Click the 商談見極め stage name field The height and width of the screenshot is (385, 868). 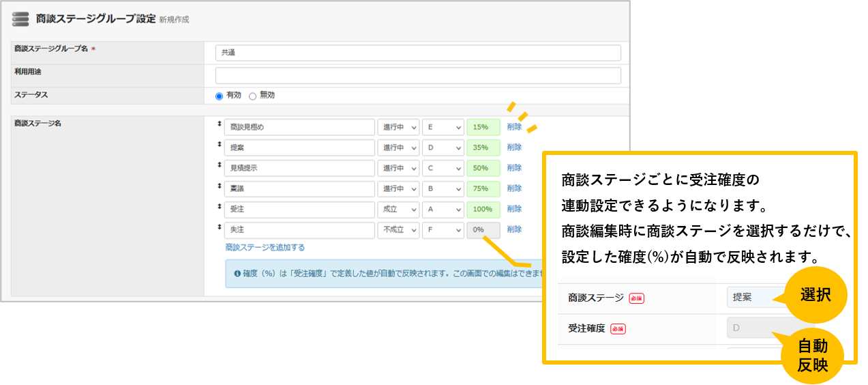point(300,127)
